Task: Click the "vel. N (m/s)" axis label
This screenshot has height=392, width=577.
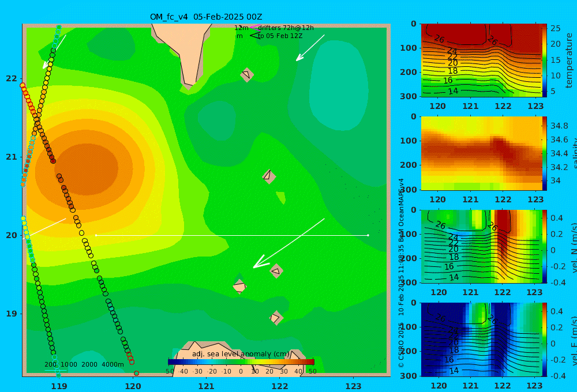Action: point(574,247)
